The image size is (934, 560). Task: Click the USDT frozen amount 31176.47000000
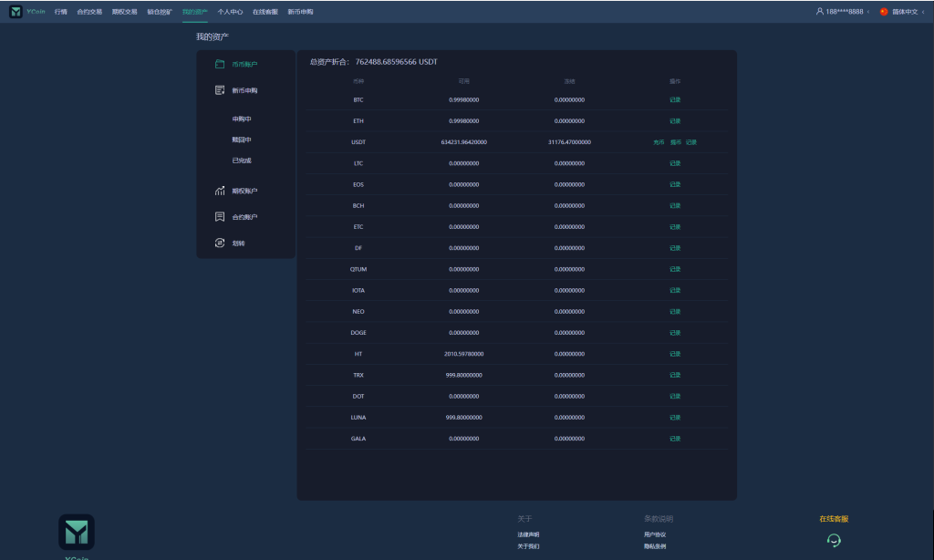[x=569, y=142]
